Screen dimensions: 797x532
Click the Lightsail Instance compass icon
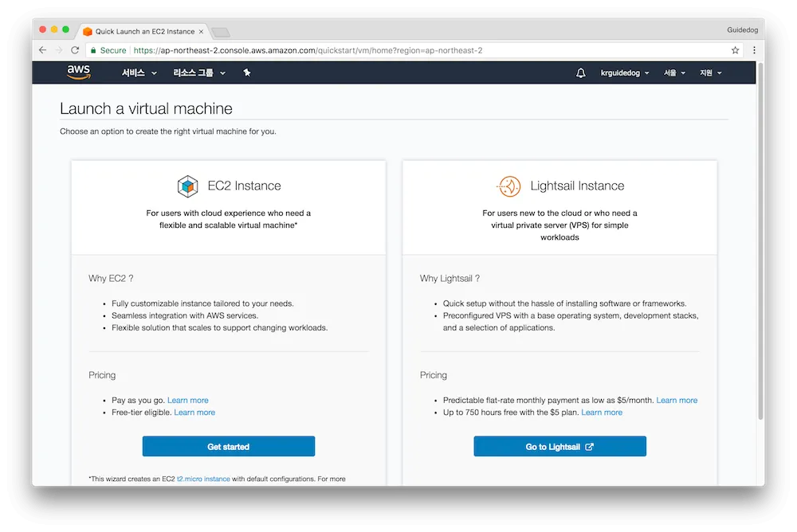[x=508, y=186]
